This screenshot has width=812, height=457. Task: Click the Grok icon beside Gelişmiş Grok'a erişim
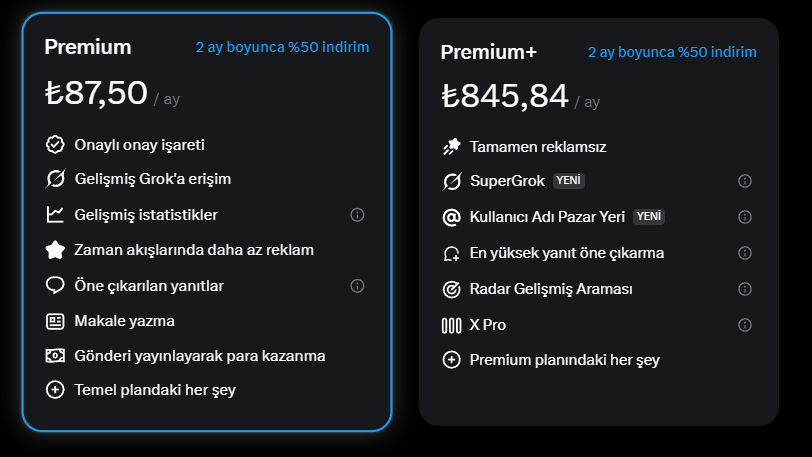coord(55,179)
